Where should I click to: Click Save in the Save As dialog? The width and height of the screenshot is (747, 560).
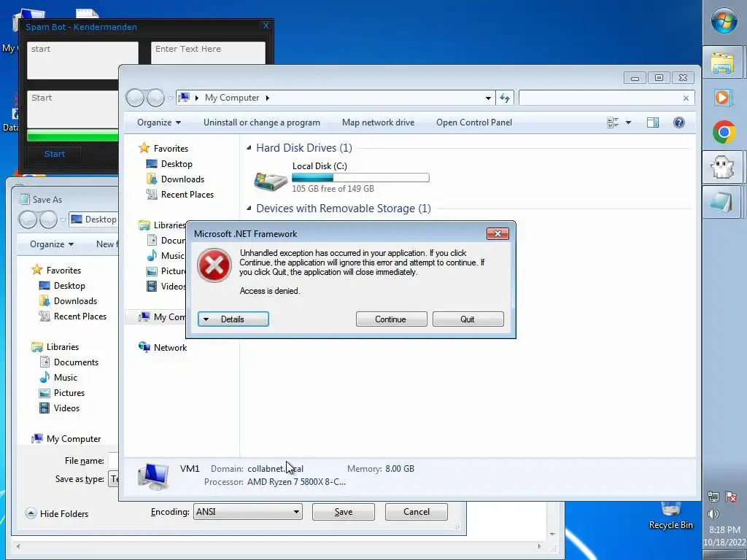point(344,512)
